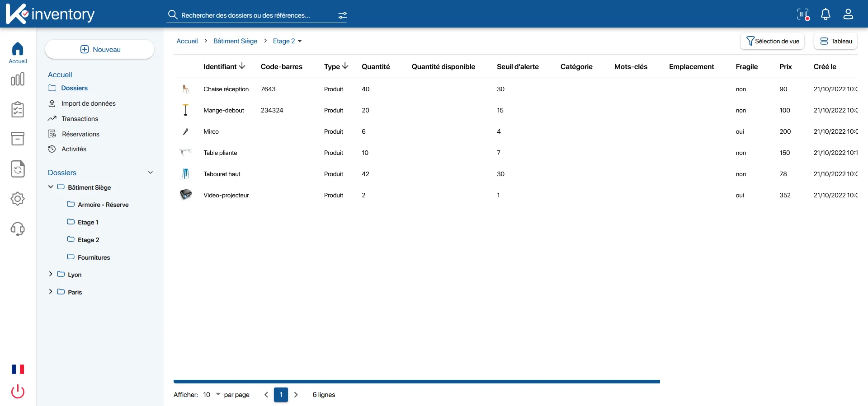Open the user account icon
The width and height of the screenshot is (868, 406).
(848, 14)
